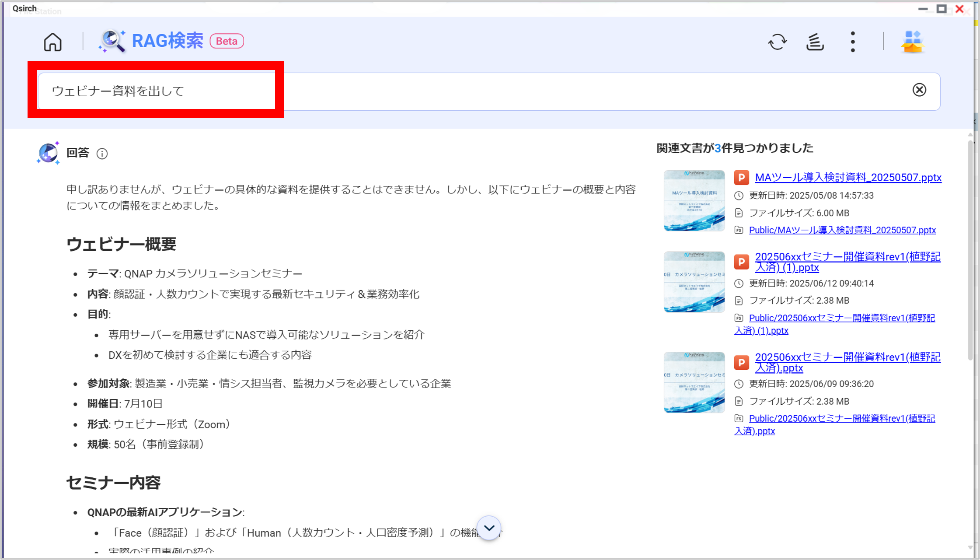
Task: Click the refresh icon in header
Action: click(x=777, y=42)
